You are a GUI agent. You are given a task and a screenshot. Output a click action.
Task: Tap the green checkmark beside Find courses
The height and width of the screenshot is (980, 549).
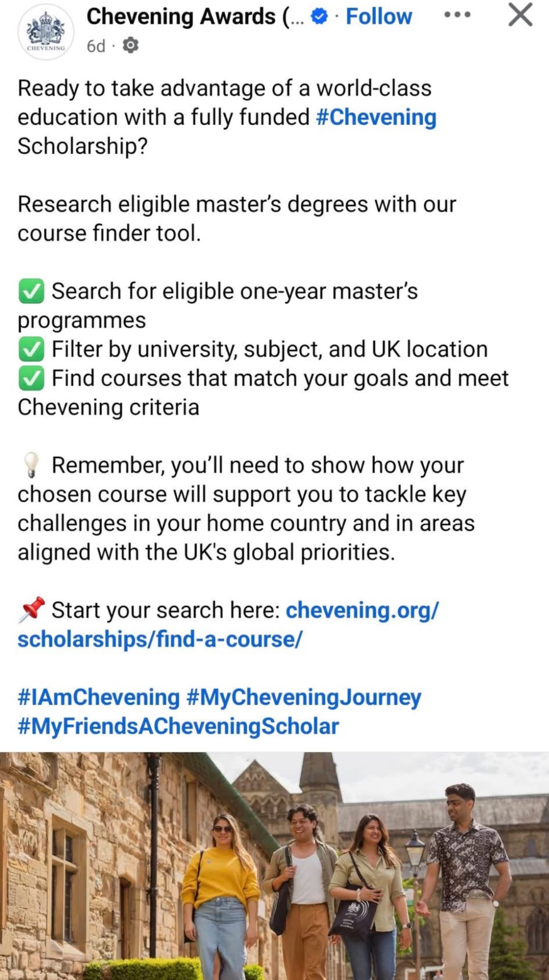tap(32, 379)
